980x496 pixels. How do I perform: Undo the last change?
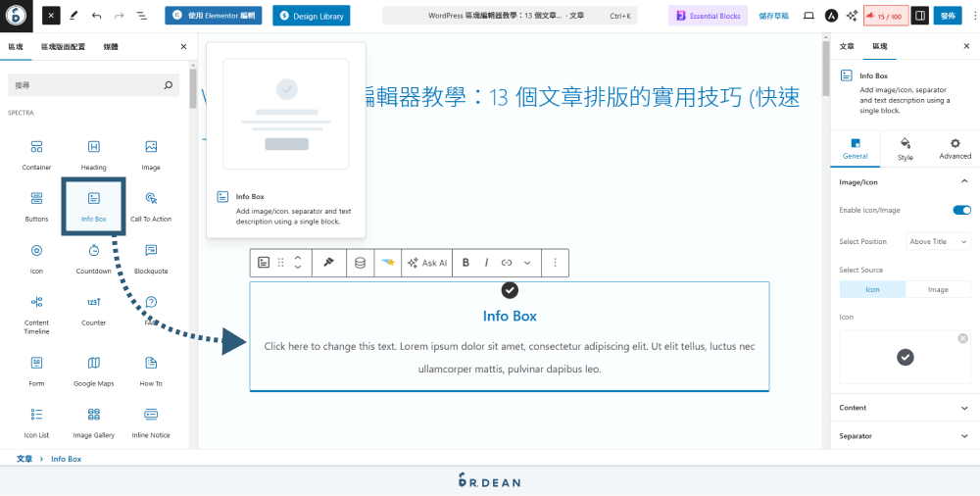[x=96, y=15]
